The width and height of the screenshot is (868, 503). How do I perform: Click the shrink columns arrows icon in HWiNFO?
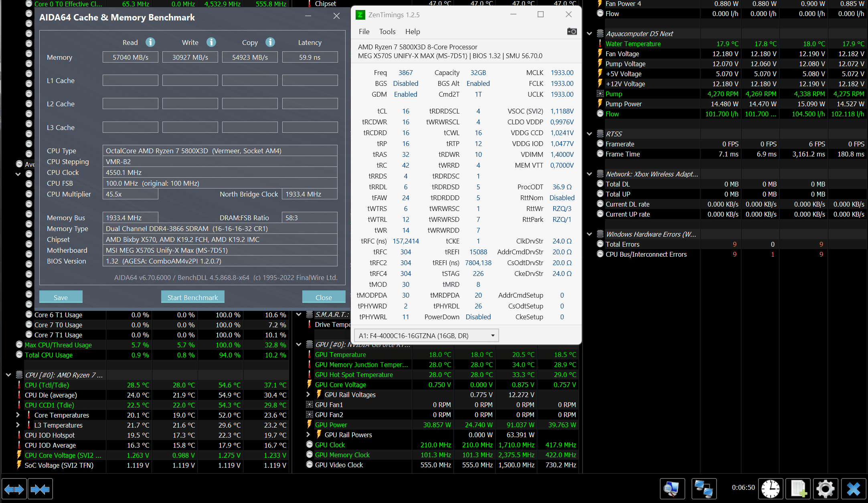click(40, 489)
